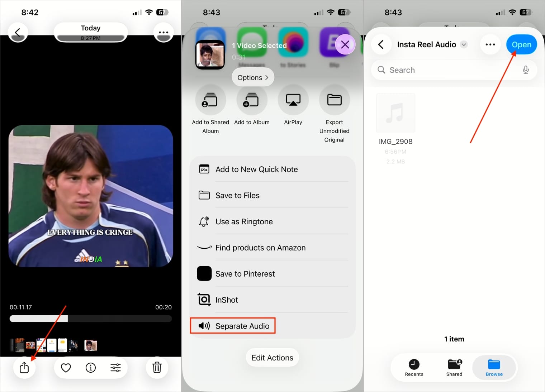Open the Insta Reel Audio folder dropdown
545x392 pixels.
[464, 44]
